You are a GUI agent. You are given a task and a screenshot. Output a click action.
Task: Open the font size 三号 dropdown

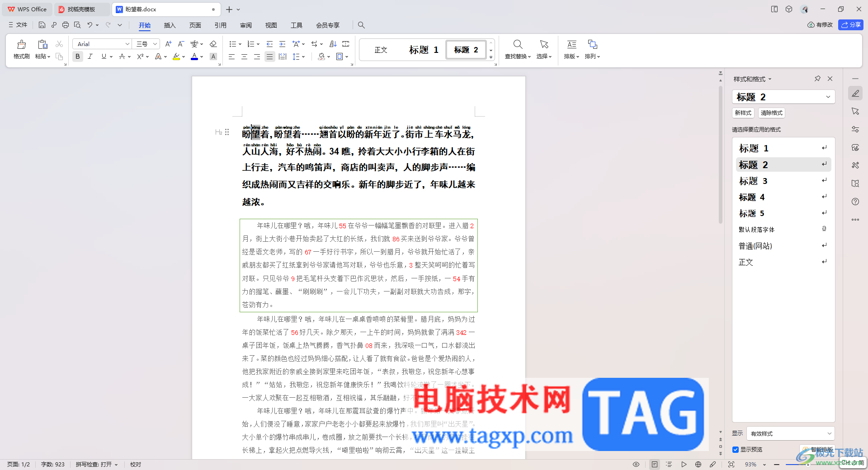(x=155, y=44)
